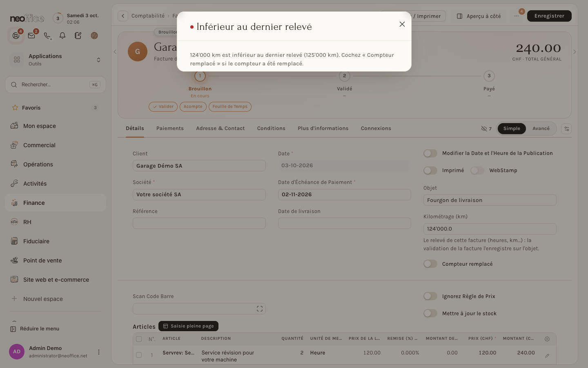Switch to Adresse & Contact tab
The image size is (588, 368).
(x=220, y=128)
